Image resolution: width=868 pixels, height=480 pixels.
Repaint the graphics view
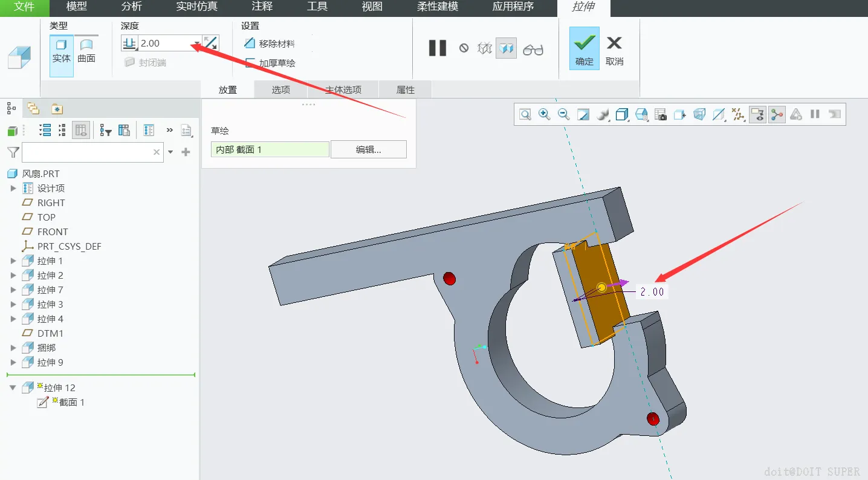point(583,114)
